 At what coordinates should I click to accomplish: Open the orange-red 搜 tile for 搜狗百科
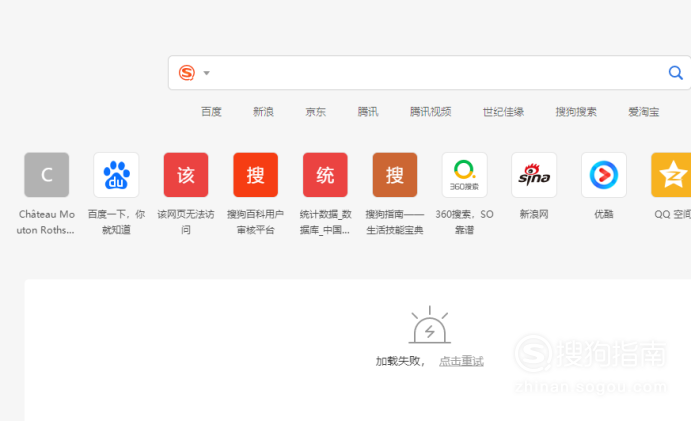point(256,175)
